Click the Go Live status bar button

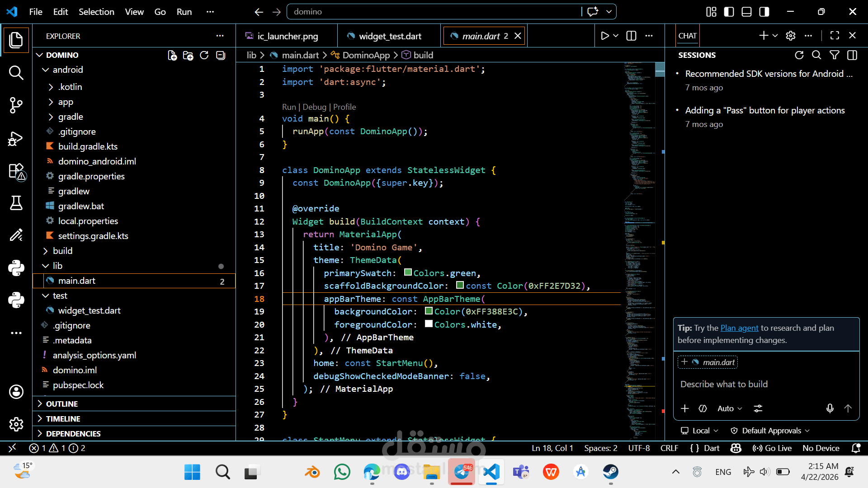772,448
